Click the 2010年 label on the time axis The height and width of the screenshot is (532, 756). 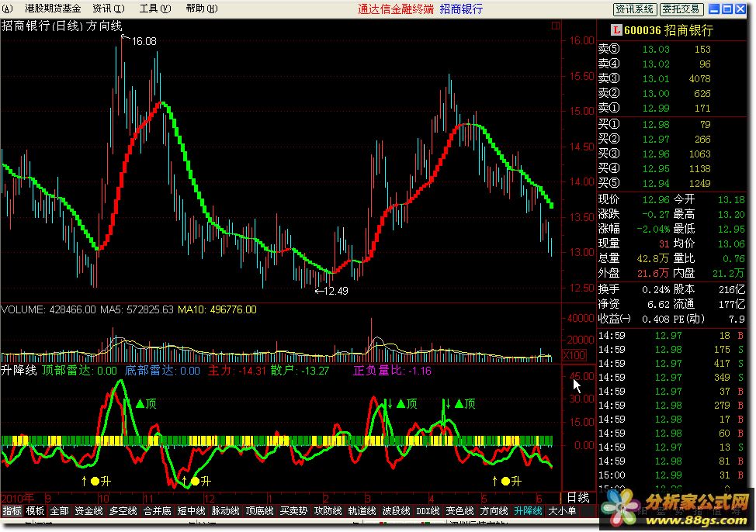pos(17,498)
